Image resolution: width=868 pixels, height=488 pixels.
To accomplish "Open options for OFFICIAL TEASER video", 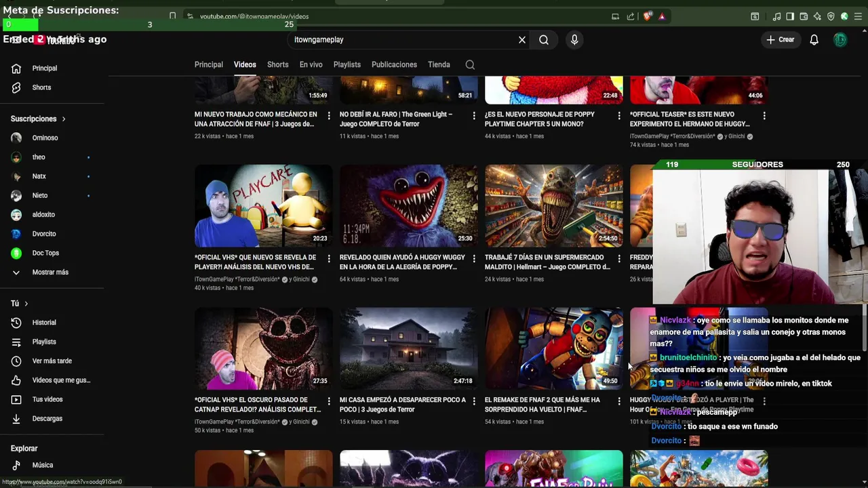I will 764,116.
